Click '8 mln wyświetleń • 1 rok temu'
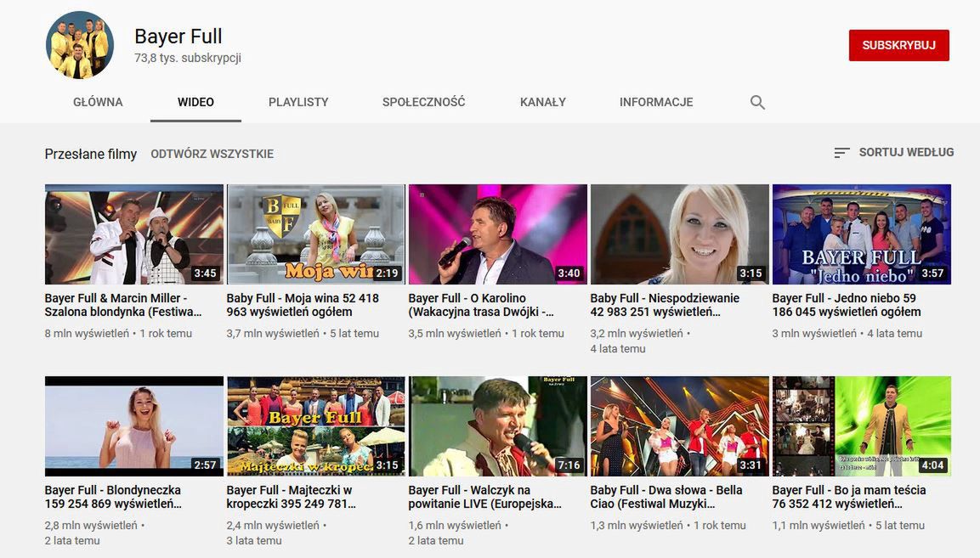Image resolution: width=980 pixels, height=558 pixels. point(118,334)
